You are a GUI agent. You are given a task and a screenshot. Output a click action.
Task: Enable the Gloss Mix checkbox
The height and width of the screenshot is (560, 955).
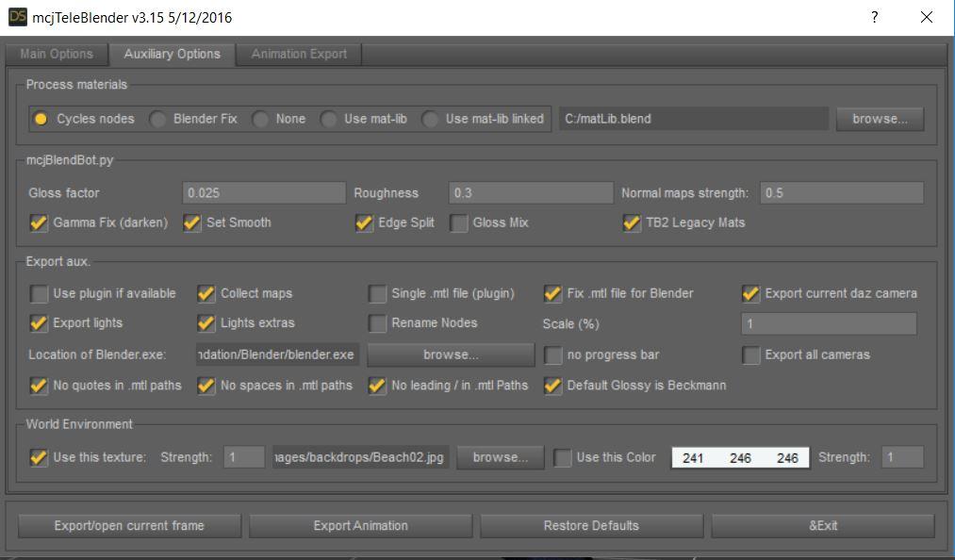[458, 222]
